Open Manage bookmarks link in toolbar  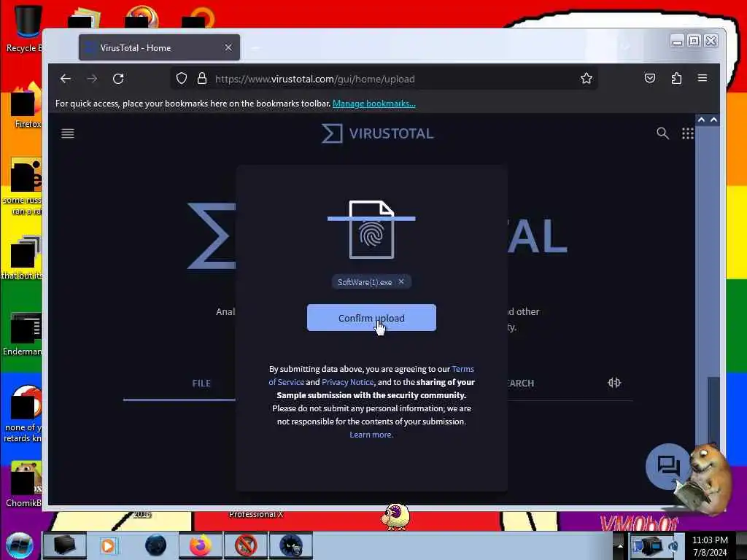[374, 104]
